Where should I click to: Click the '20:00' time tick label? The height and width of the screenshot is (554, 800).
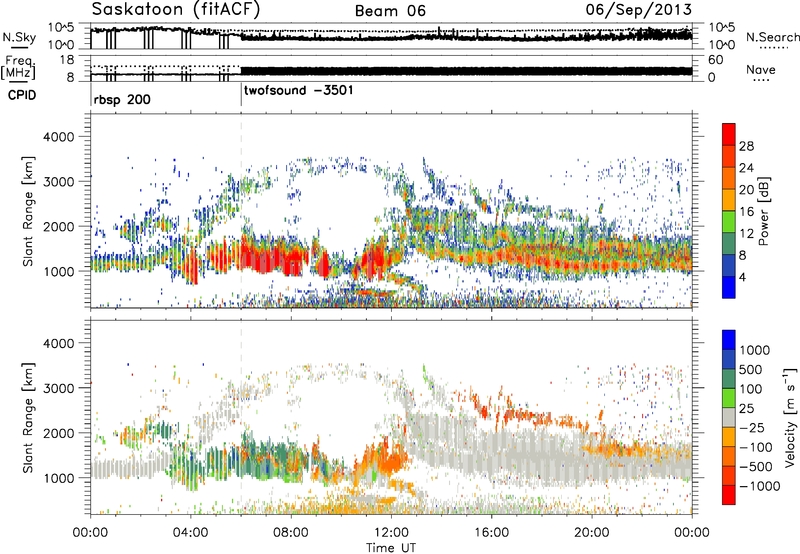pos(592,533)
